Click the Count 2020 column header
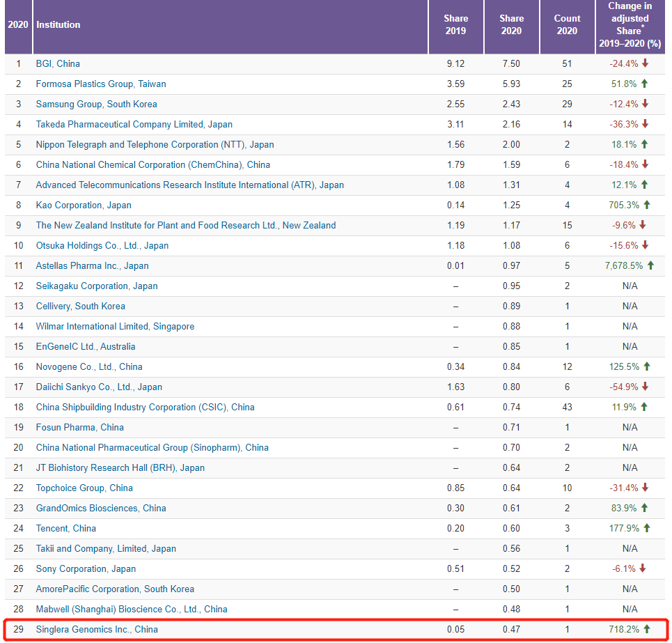Screen dimensions: 672x643 (567, 25)
